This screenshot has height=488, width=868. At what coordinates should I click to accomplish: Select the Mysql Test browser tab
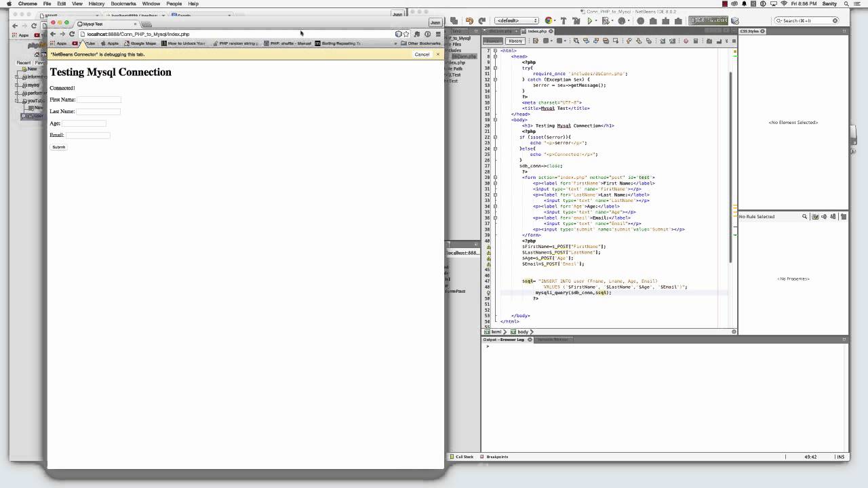(x=92, y=24)
